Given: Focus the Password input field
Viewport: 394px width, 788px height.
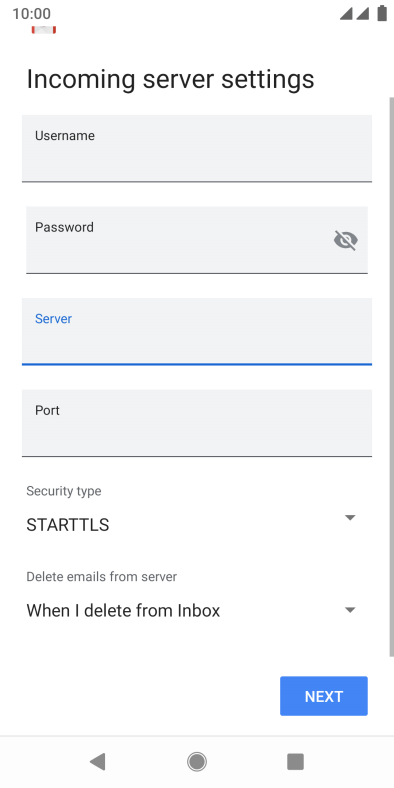Looking at the screenshot, I should click(197, 240).
